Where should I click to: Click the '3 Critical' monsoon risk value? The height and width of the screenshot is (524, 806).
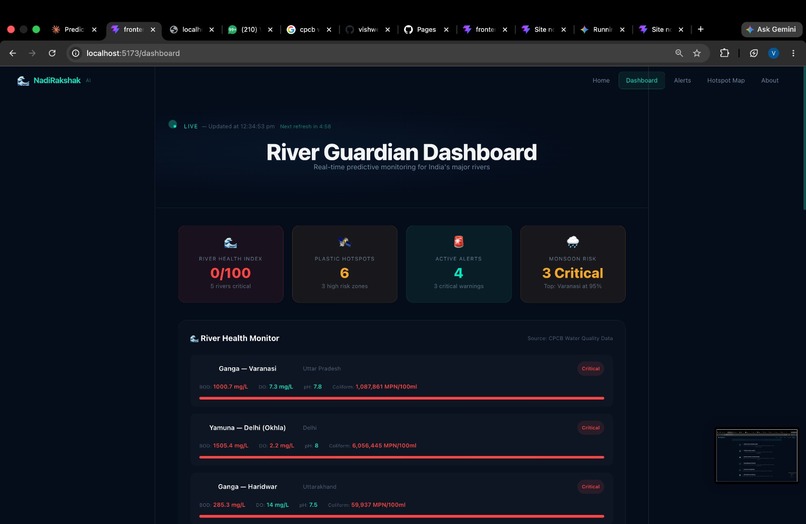pos(573,273)
